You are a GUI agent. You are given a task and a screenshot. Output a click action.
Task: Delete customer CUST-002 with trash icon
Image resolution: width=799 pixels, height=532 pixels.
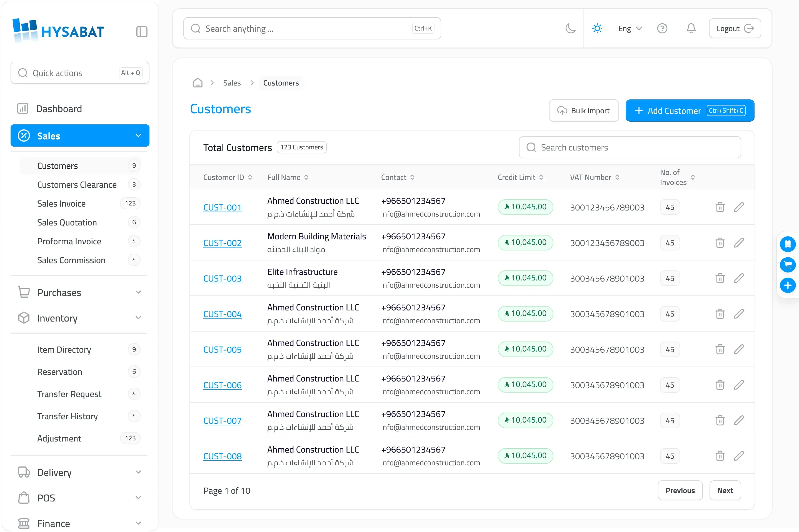[x=720, y=243]
